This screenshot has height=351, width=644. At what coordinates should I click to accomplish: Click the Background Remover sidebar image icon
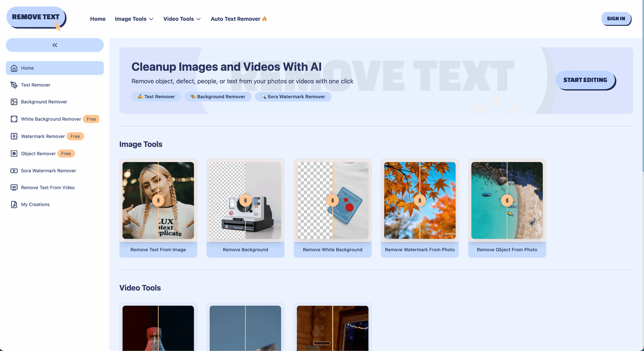(14, 102)
